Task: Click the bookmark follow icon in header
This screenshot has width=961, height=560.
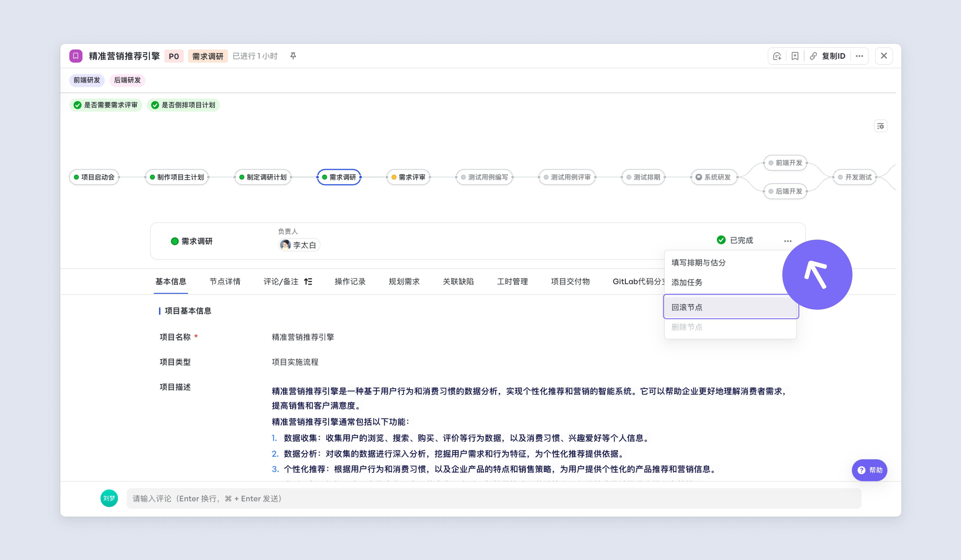Action: [x=795, y=56]
